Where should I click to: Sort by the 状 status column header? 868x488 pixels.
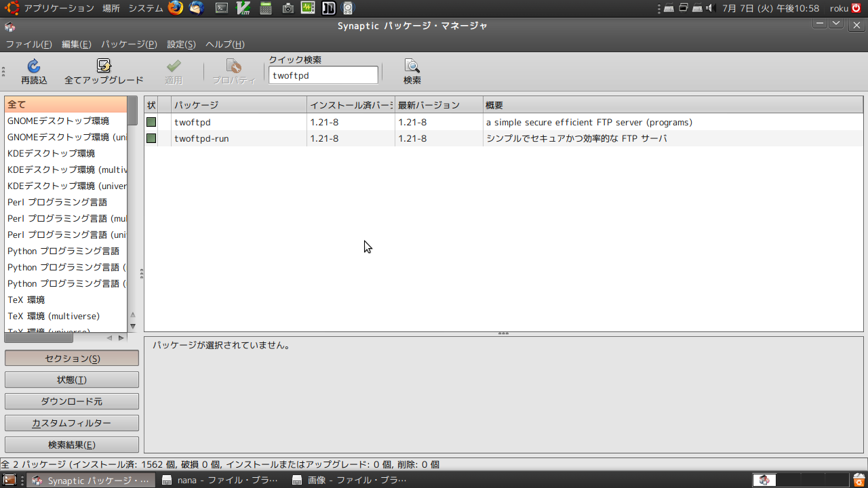(151, 105)
